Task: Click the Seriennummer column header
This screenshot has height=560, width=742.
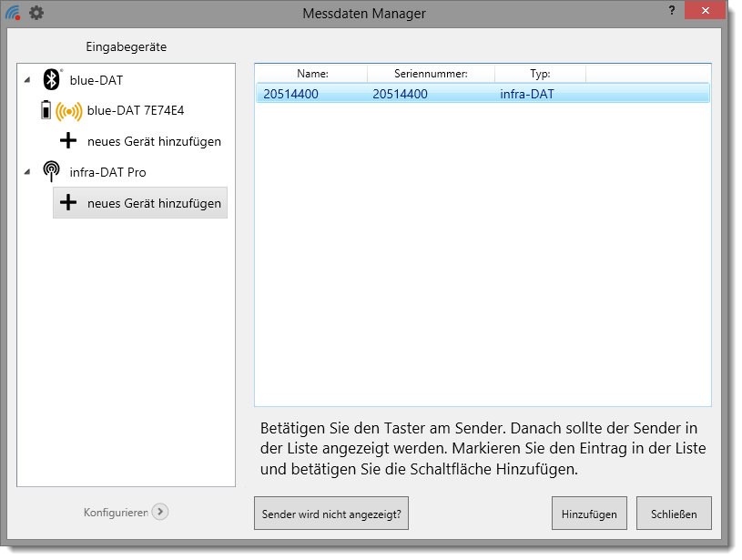Action: pyautogui.click(x=431, y=74)
